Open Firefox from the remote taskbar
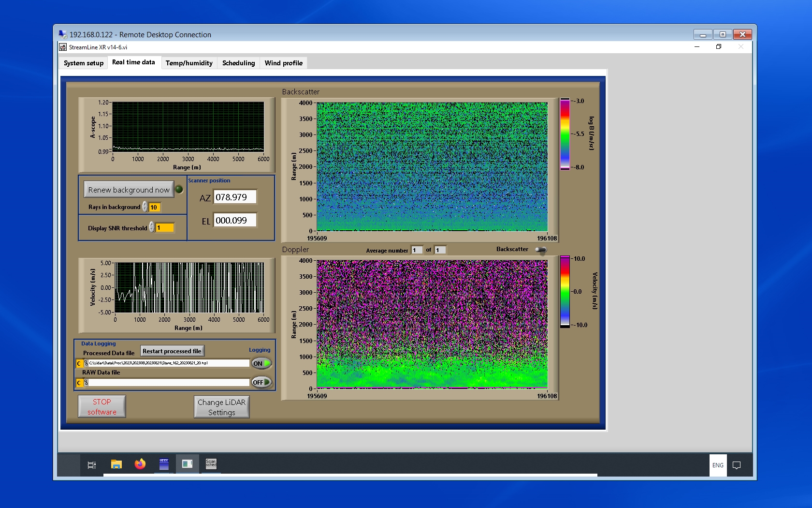812x508 pixels. 140,464
